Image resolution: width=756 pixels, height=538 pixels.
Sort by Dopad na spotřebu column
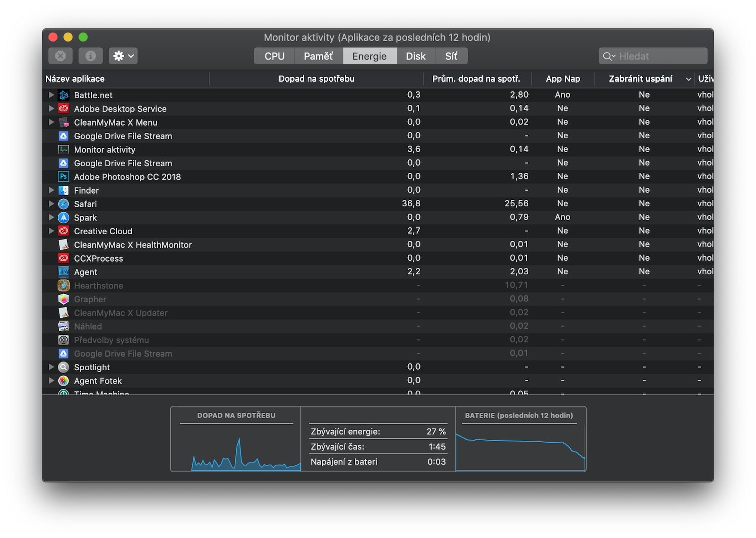coord(316,79)
